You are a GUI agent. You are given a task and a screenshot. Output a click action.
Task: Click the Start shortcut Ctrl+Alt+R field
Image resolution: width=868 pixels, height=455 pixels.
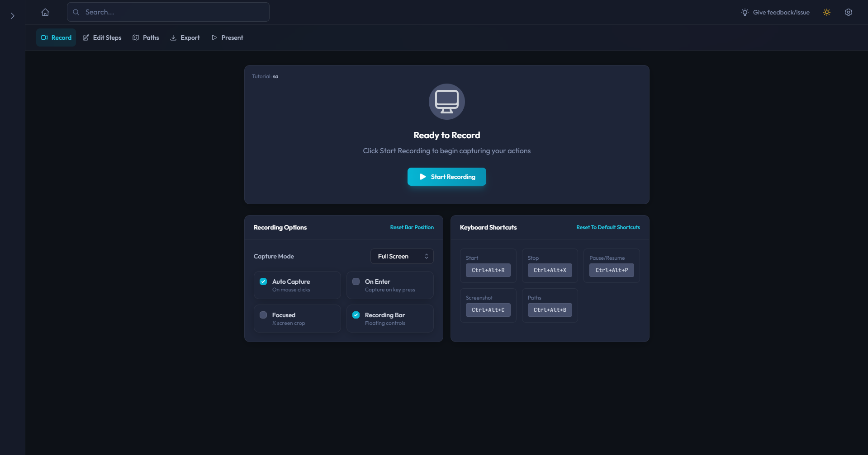(x=488, y=270)
